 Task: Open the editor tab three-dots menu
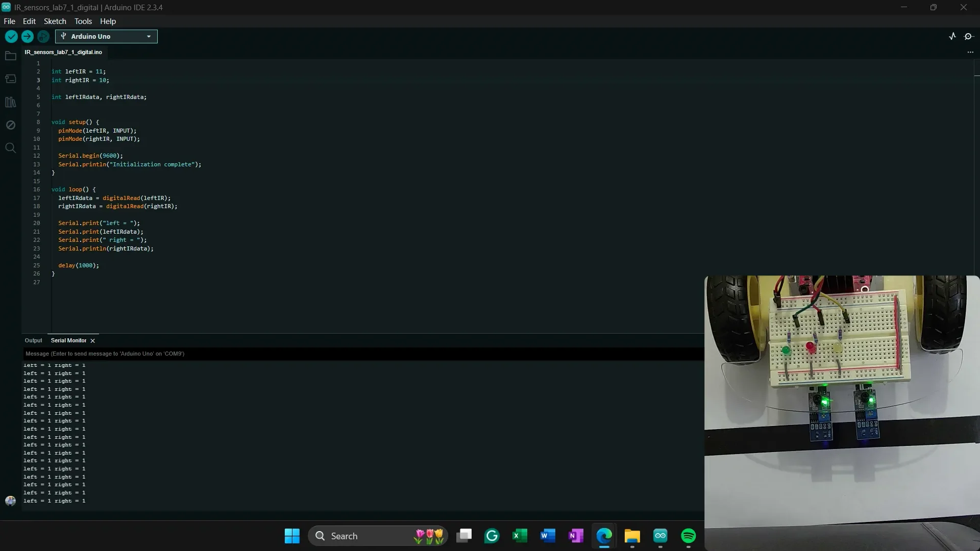[x=970, y=52]
